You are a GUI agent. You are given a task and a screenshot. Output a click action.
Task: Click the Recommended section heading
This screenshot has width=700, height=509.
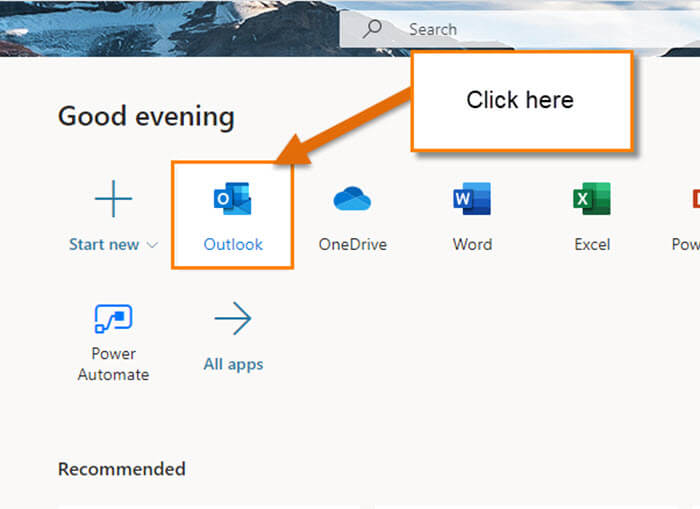121,469
